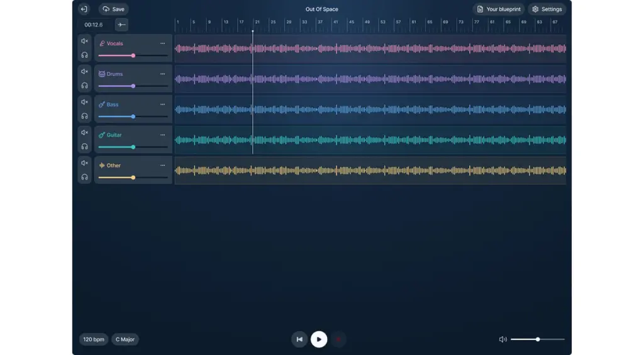This screenshot has height=355, width=644.
Task: Click the exit project arrow icon
Action: 84,9
